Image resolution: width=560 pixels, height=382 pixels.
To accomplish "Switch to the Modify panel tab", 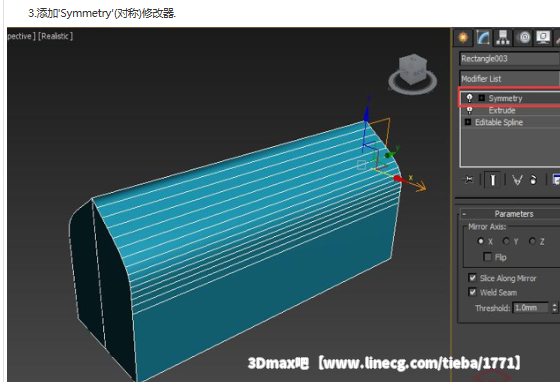I will [483, 37].
